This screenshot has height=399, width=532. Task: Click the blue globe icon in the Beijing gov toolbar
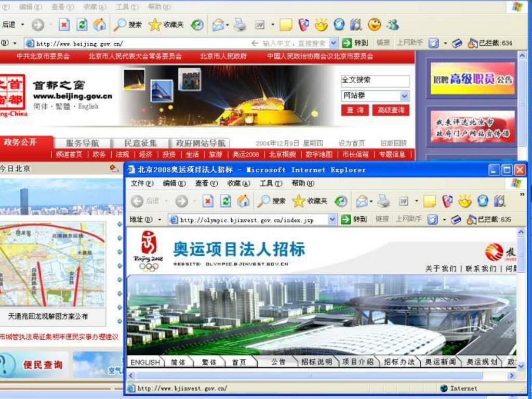(339, 25)
